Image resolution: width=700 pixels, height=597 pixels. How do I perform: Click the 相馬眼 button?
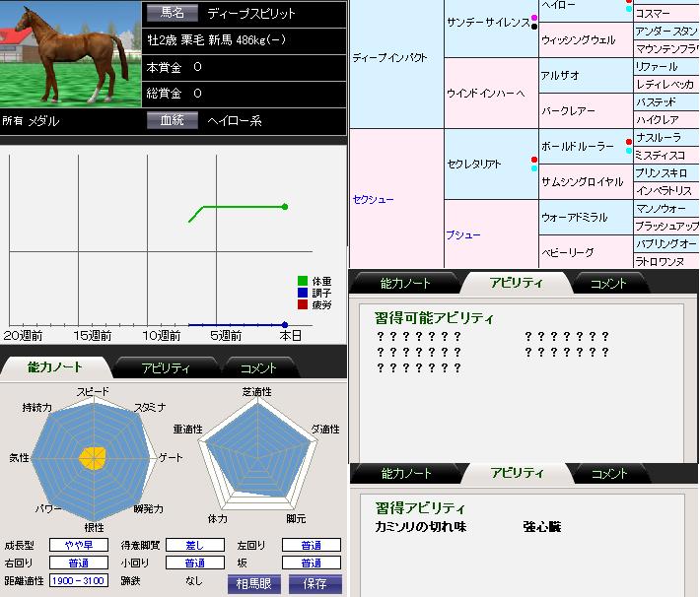tap(253, 583)
